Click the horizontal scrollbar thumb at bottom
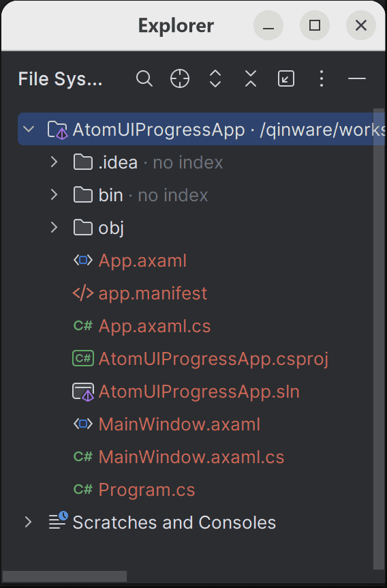This screenshot has height=588, width=387. pos(65,576)
